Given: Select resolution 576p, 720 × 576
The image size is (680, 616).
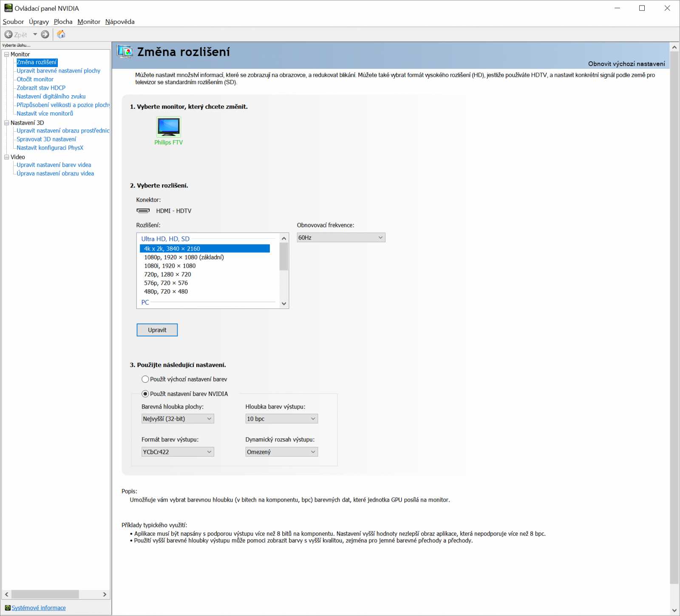Looking at the screenshot, I should 166,283.
